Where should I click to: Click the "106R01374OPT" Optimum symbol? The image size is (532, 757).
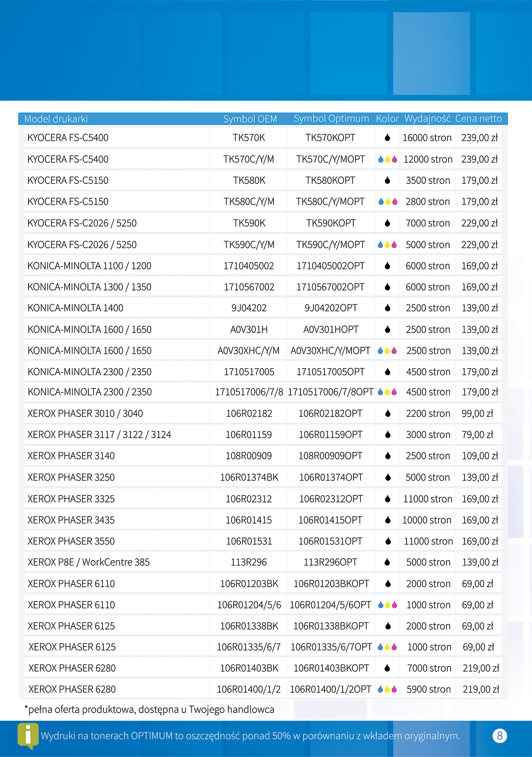[331, 478]
